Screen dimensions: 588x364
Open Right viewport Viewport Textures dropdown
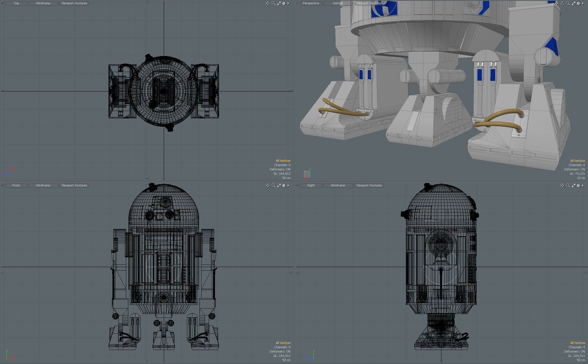[369, 186]
